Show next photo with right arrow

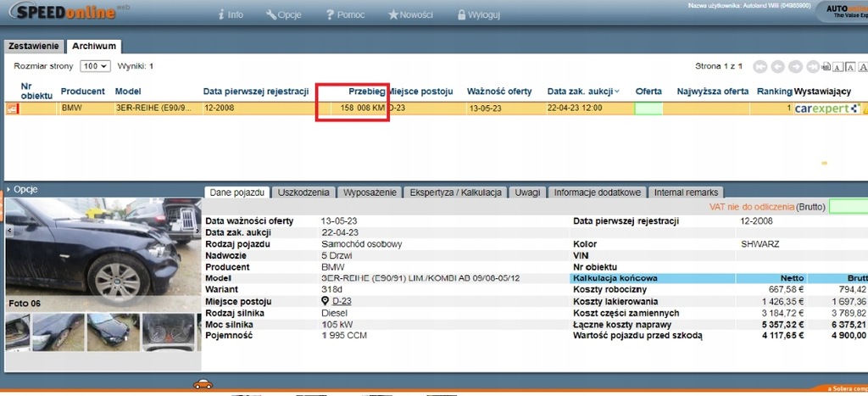click(x=198, y=230)
